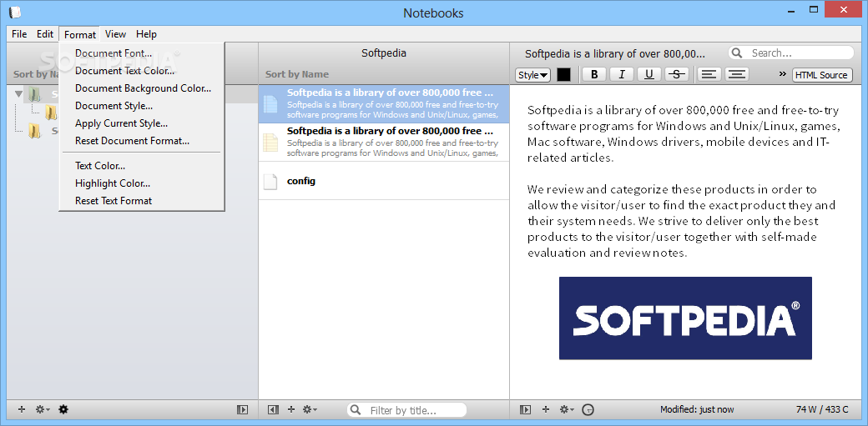Add a new note with middle footer plus
This screenshot has width=868, height=426.
pyautogui.click(x=291, y=409)
